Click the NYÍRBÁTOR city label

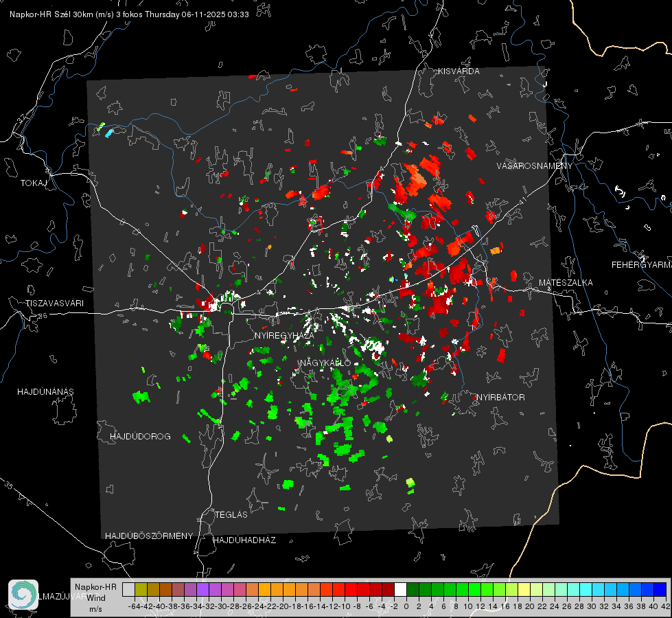pos(500,398)
